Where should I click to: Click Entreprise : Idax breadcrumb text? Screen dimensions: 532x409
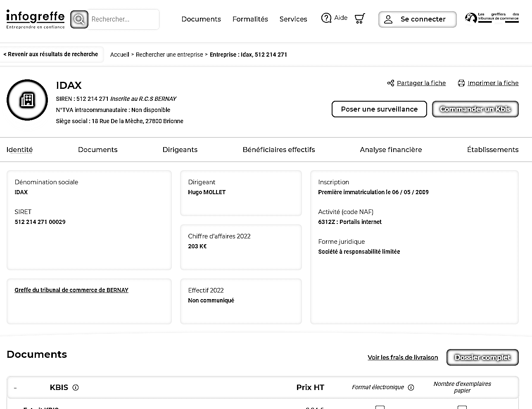pyautogui.click(x=248, y=55)
